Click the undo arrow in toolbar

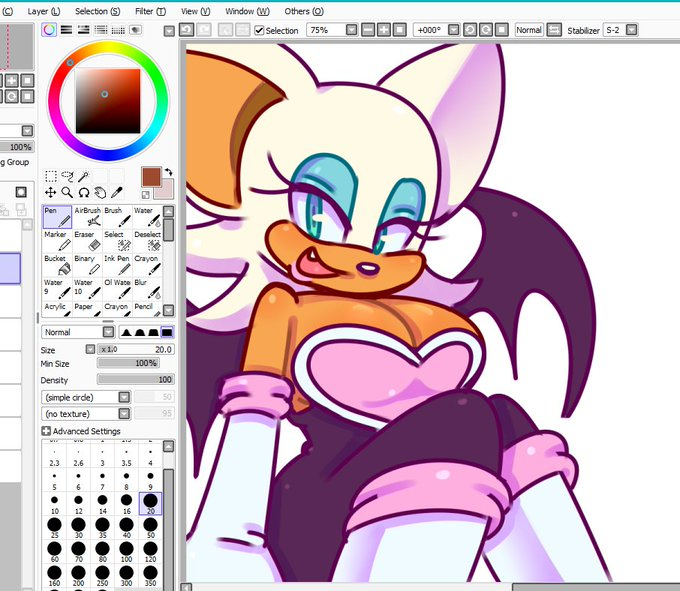pyautogui.click(x=187, y=30)
